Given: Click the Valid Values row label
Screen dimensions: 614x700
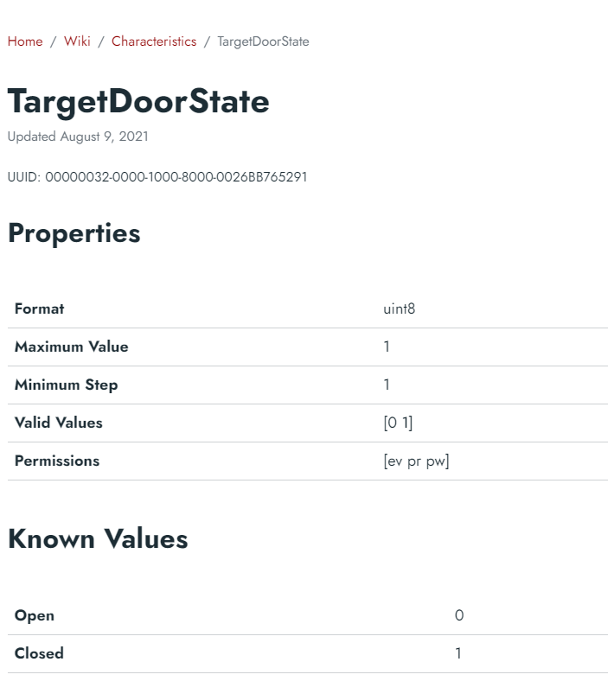Looking at the screenshot, I should click(59, 423).
